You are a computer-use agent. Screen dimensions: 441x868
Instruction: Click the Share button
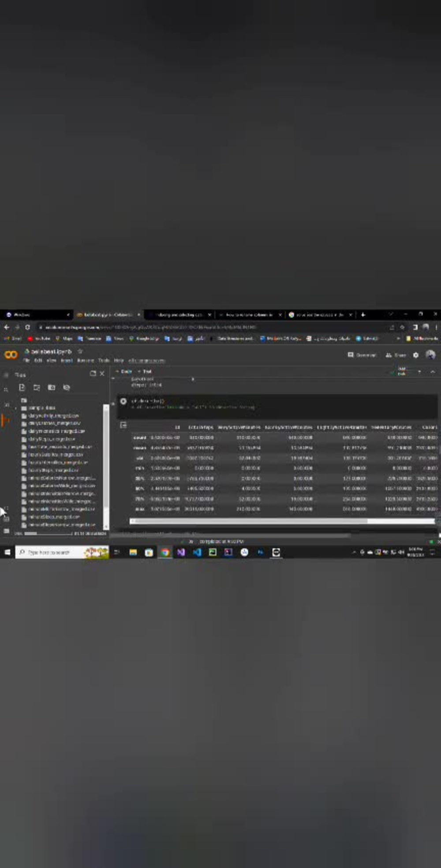[x=396, y=355]
